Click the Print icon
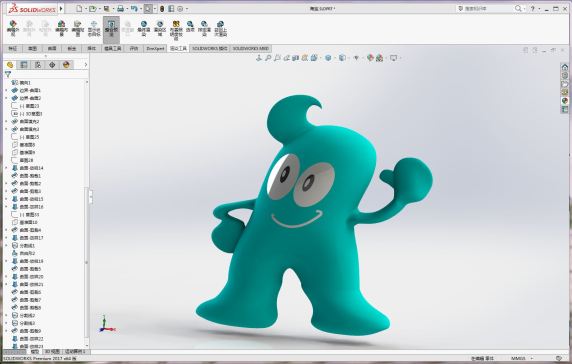The width and height of the screenshot is (572, 364). [120, 8]
